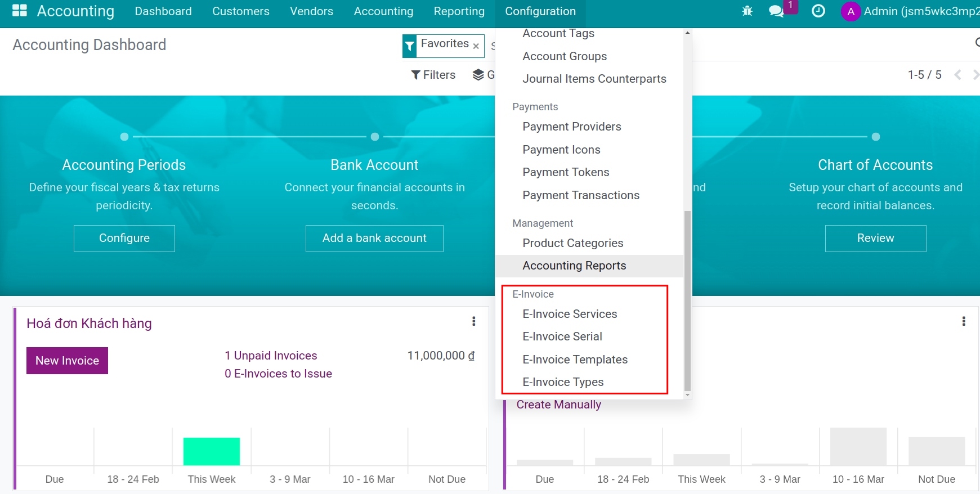The image size is (980, 494).
Task: Click the Not Due bar in right chart
Action: click(937, 451)
